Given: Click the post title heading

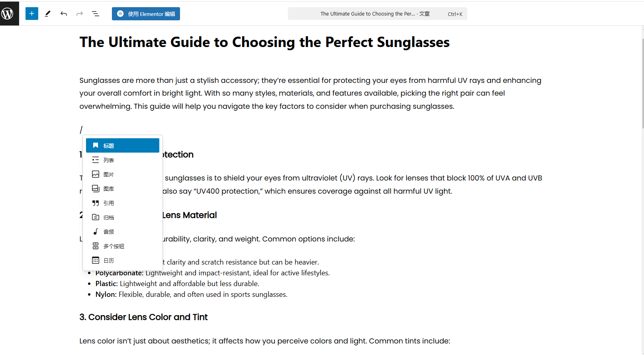Looking at the screenshot, I should pos(264,42).
